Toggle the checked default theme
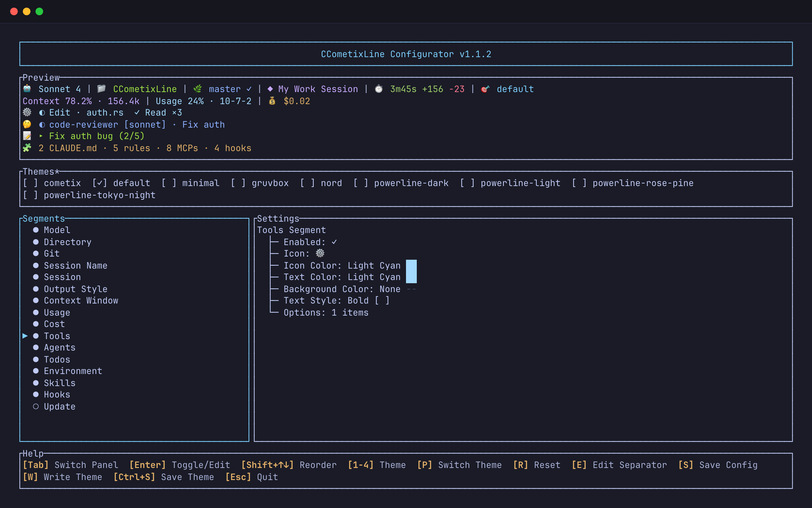This screenshot has height=508, width=812. (100, 183)
